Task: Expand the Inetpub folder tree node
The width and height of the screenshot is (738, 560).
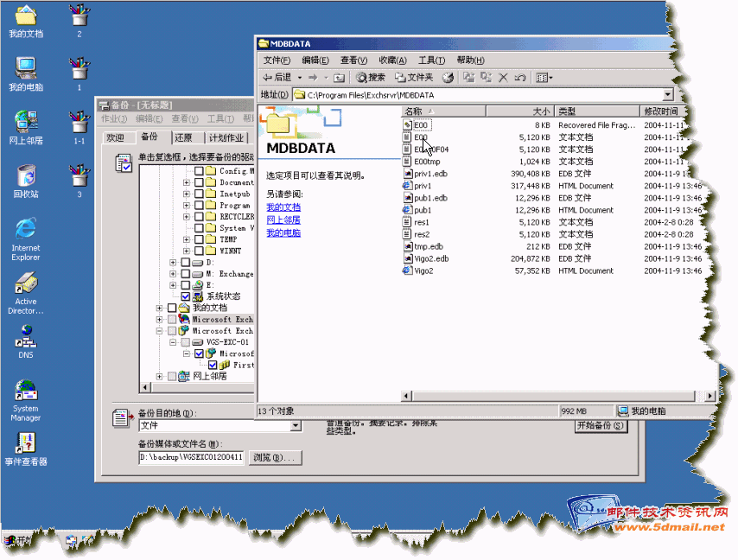Action: coord(186,194)
